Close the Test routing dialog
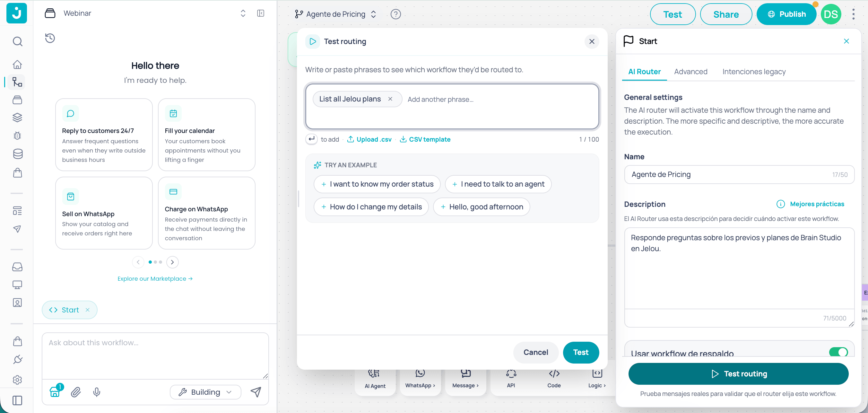 591,41
